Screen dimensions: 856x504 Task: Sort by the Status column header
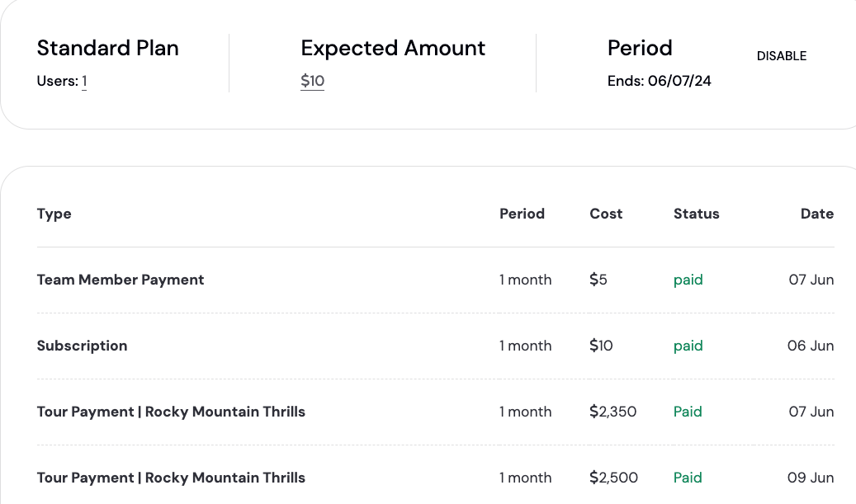click(x=696, y=214)
